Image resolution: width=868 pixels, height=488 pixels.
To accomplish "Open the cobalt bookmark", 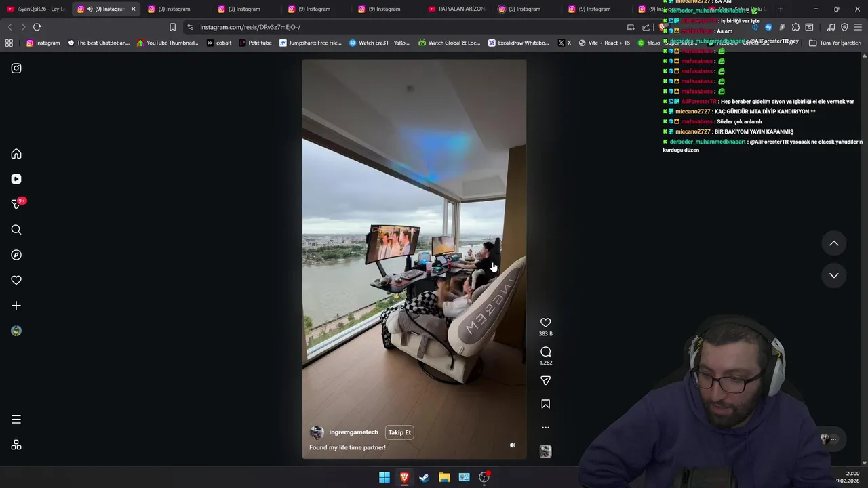I will [218, 43].
